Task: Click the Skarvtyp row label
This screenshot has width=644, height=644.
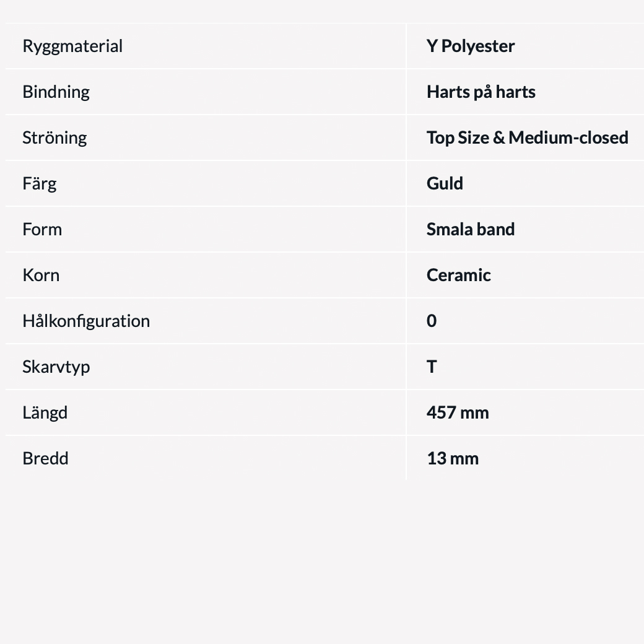Action: [x=56, y=367]
